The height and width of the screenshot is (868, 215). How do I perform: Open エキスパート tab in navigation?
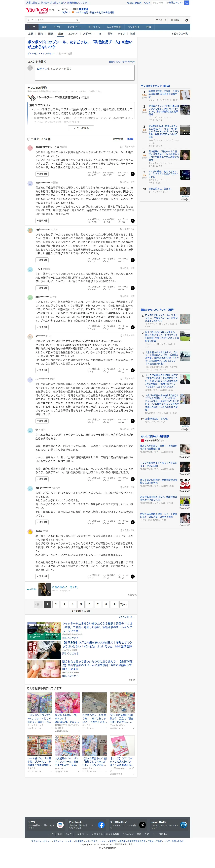(x=74, y=27)
